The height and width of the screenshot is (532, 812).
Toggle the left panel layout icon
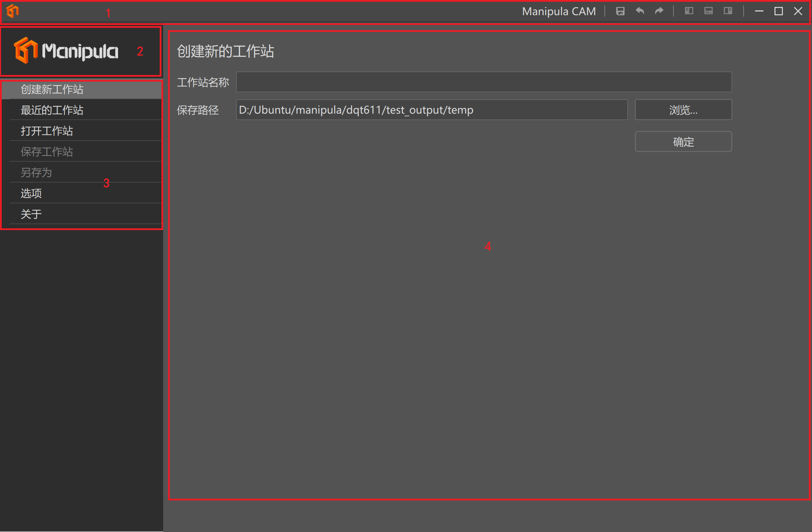pos(689,11)
